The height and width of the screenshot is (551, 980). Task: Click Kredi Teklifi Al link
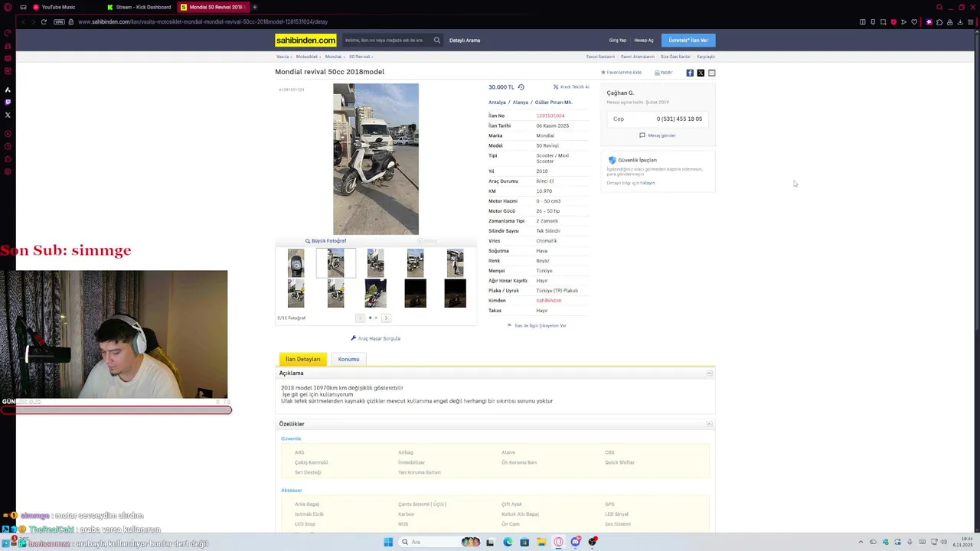point(571,87)
